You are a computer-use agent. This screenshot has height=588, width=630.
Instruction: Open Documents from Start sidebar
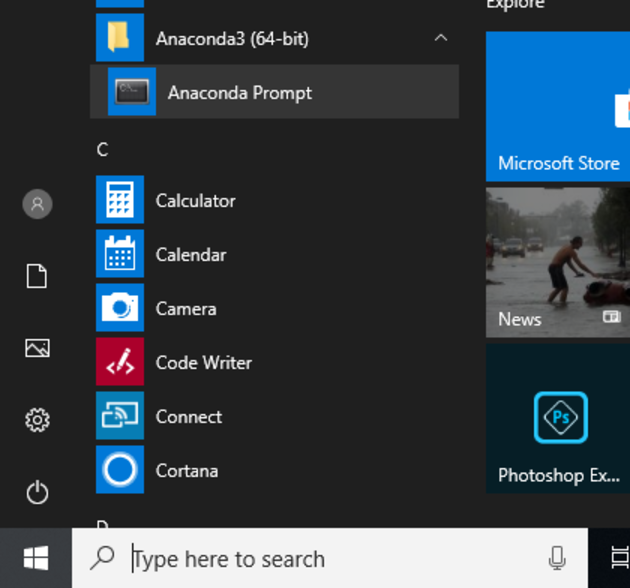pos(37,276)
